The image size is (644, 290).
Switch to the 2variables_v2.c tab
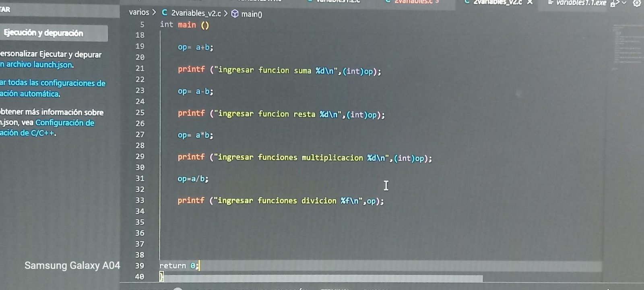[497, 2]
